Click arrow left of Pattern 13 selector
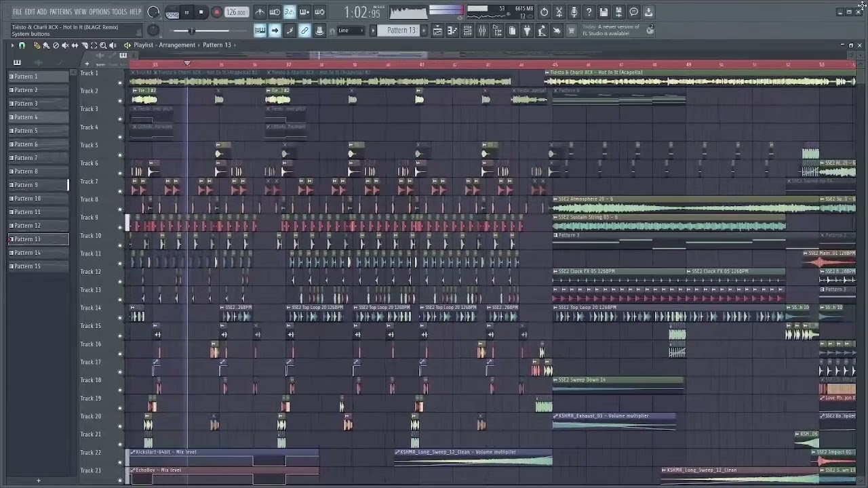The width and height of the screenshot is (868, 488). coord(373,30)
